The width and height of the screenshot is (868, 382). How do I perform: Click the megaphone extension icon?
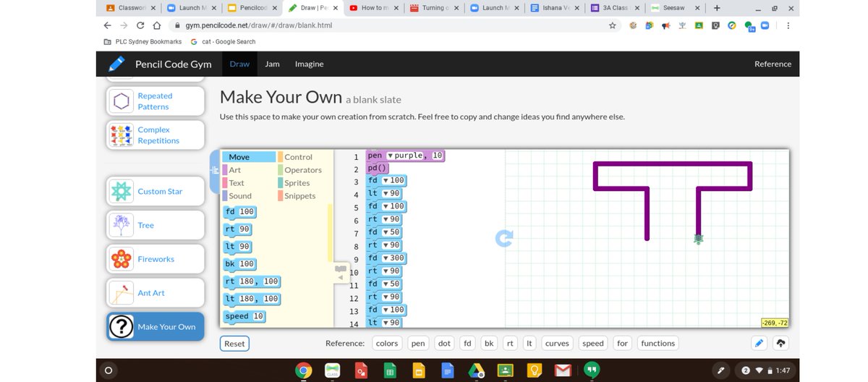pyautogui.click(x=665, y=25)
